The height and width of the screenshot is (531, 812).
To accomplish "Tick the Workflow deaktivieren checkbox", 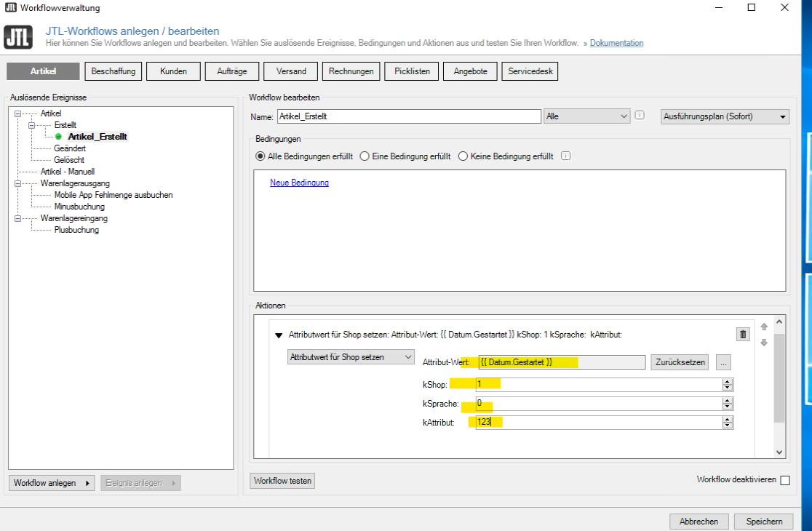I will pyautogui.click(x=785, y=480).
